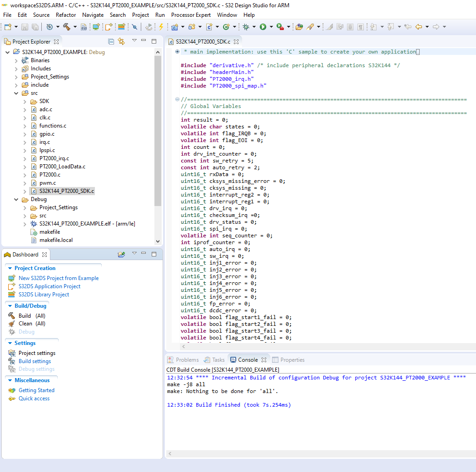This screenshot has height=472, width=476.
Task: Open the Refactor menu
Action: point(66,15)
